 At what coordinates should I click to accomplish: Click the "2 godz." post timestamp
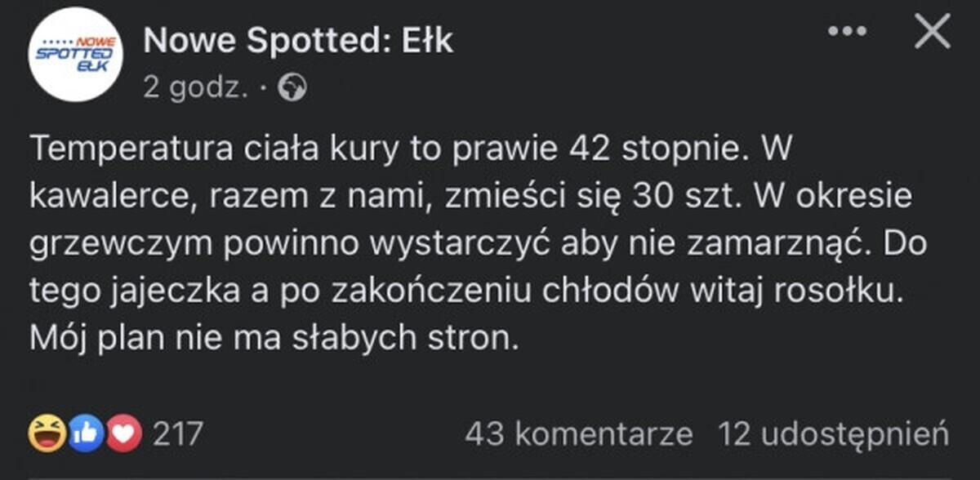pos(196,88)
